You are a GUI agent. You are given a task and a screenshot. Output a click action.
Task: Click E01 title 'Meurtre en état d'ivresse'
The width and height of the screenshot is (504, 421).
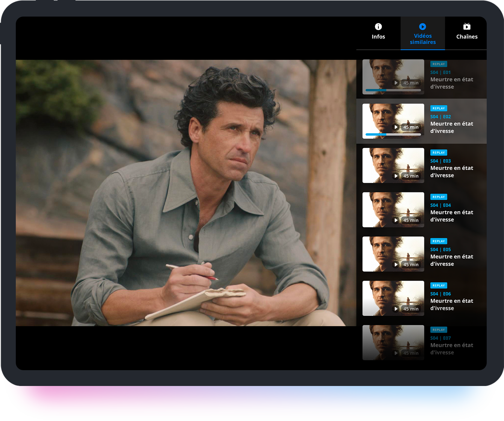tap(452, 83)
